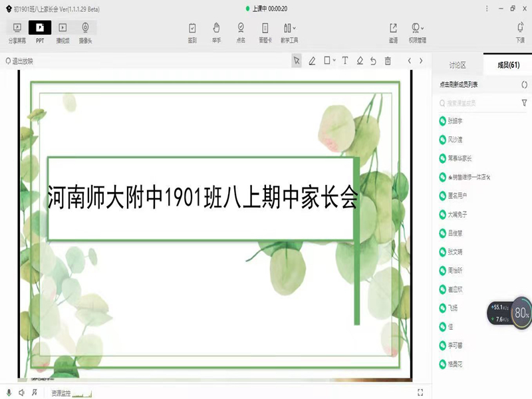532x399 pixels.
Task: Click 退出放映 to exit slideshow
Action: [x=19, y=61]
